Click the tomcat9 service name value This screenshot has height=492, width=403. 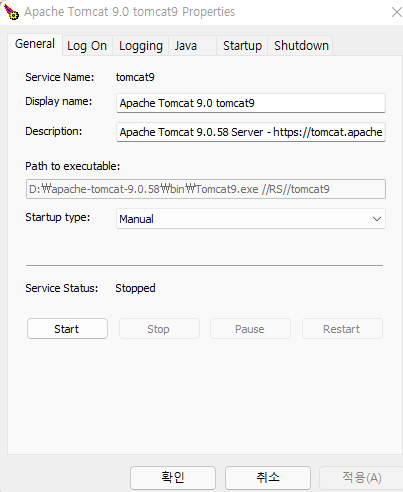(x=135, y=77)
